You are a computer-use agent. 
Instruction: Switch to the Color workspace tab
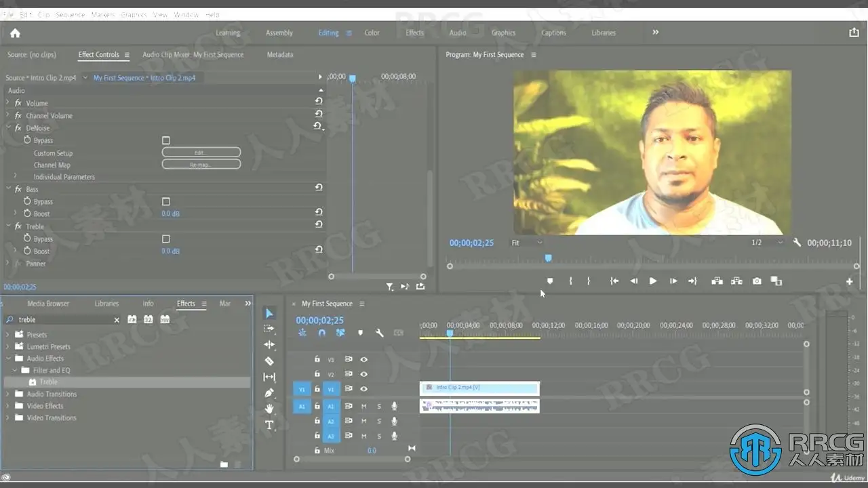pos(372,33)
